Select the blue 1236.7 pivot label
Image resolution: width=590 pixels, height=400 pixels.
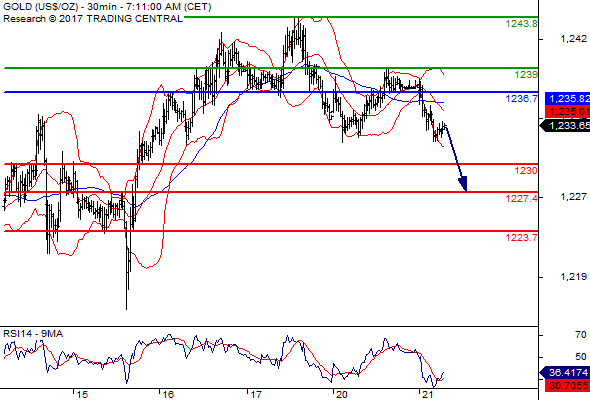point(522,99)
